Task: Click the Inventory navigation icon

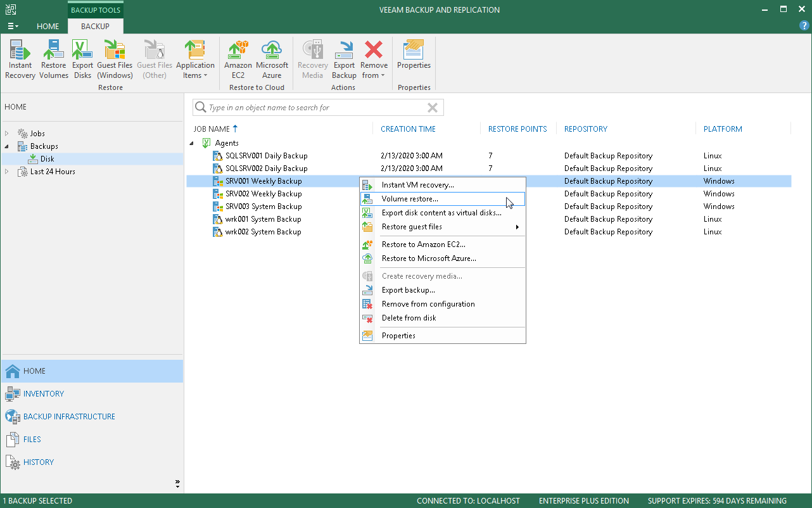Action: (x=13, y=394)
